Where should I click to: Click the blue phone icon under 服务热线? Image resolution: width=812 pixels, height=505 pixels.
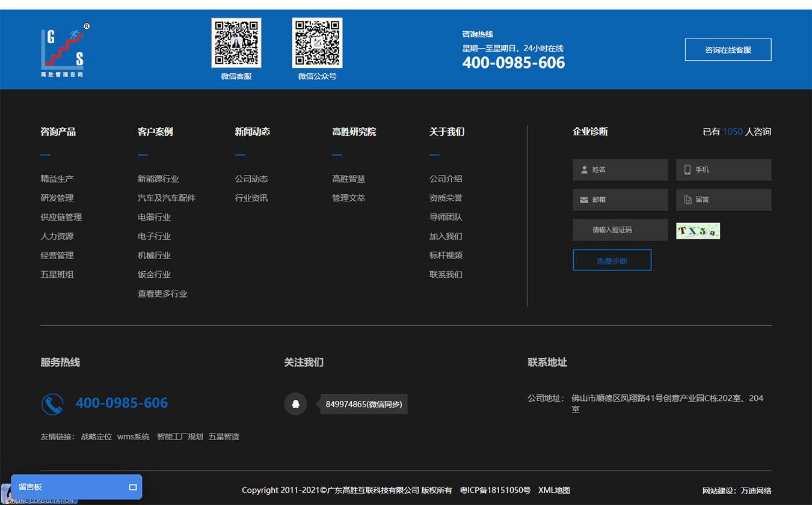tap(52, 404)
